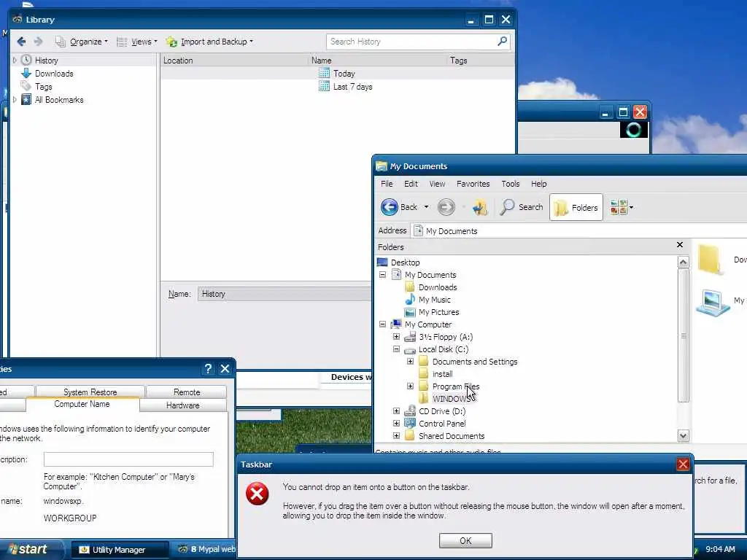The height and width of the screenshot is (560, 747).
Task: Go forward in the Library window
Action: 38,42
